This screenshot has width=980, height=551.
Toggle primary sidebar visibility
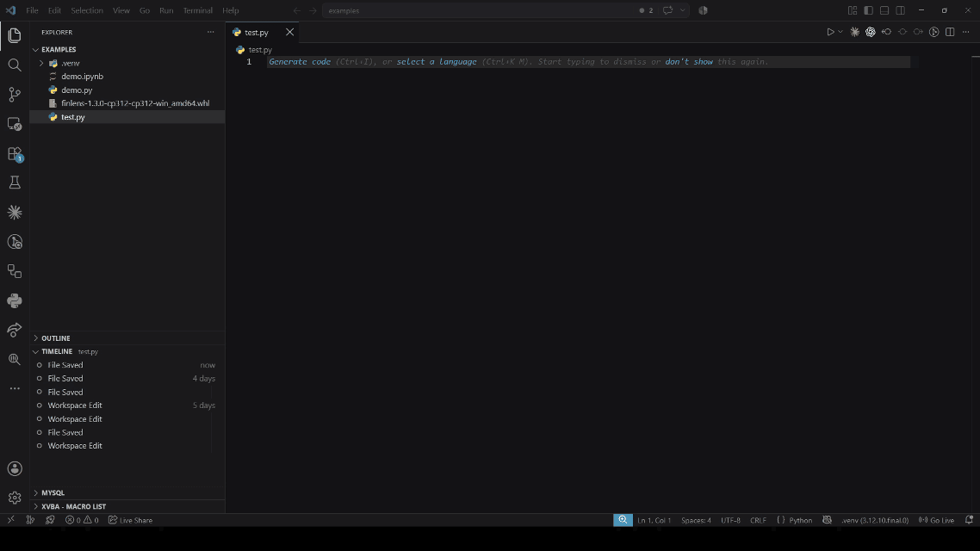coord(869,10)
